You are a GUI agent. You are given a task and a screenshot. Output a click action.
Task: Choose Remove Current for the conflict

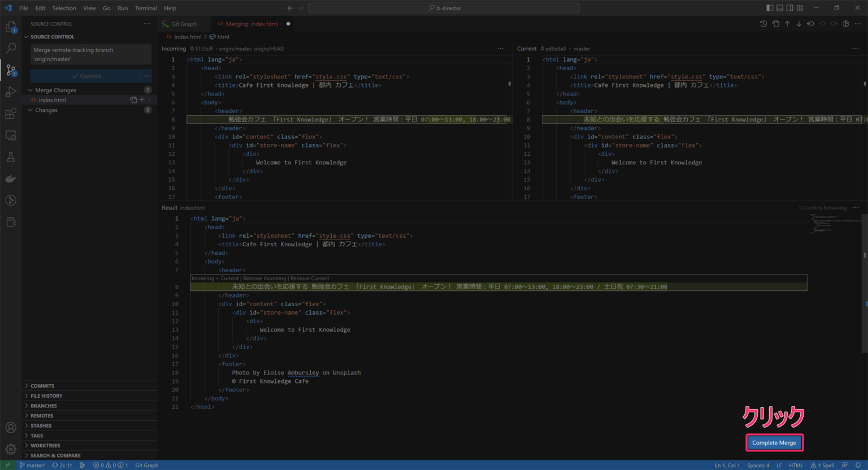[x=309, y=278]
